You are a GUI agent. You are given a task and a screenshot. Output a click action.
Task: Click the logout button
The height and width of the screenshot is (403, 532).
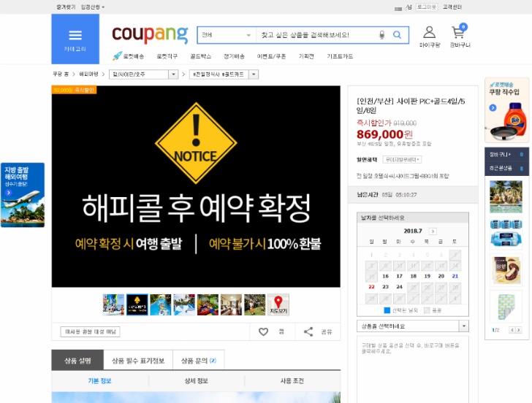pos(427,7)
